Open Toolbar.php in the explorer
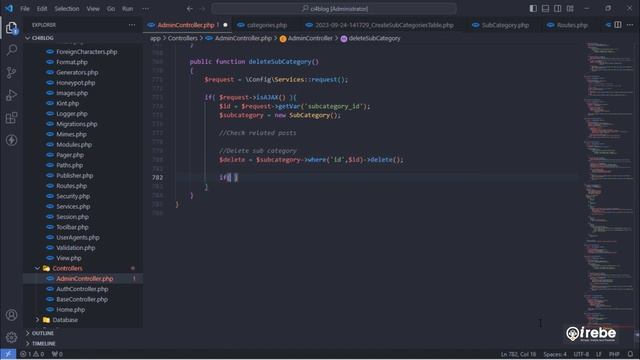 72,227
